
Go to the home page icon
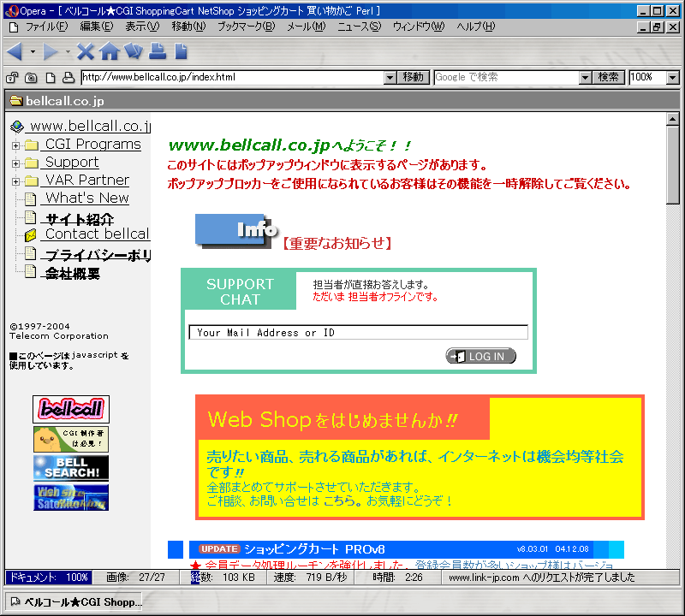[x=110, y=51]
